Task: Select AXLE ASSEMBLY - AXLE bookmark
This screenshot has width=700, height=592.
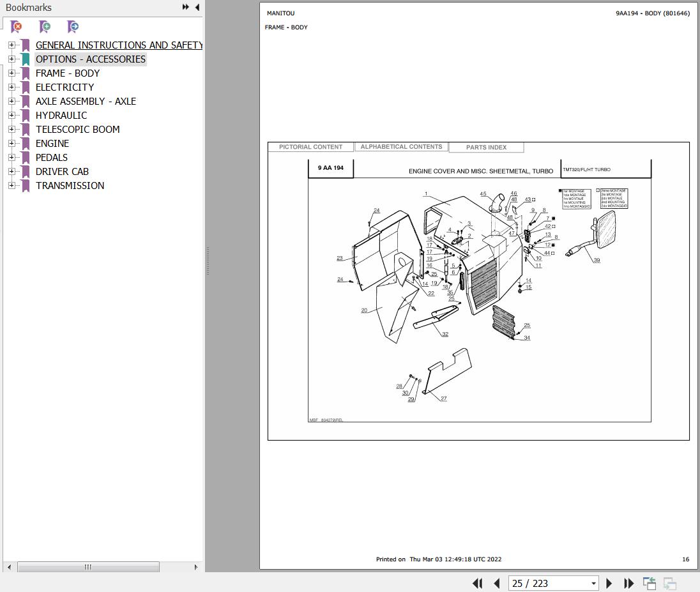Action: click(x=86, y=102)
